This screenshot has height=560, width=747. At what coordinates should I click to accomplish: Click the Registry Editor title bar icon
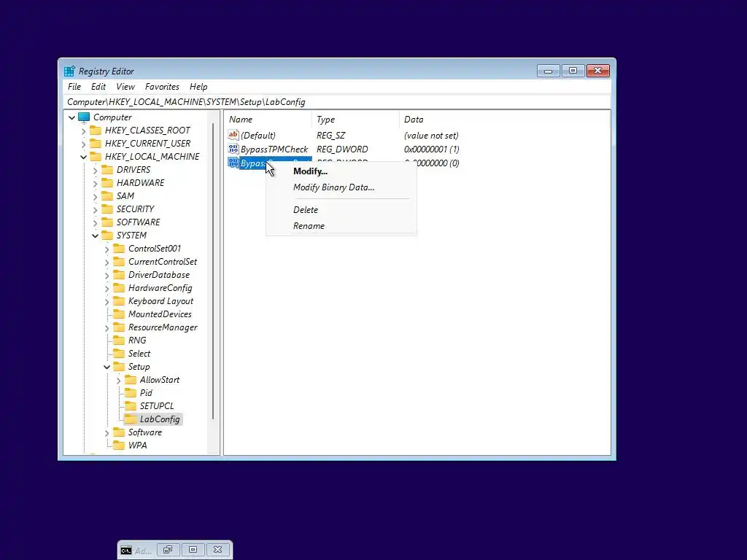[x=69, y=71]
